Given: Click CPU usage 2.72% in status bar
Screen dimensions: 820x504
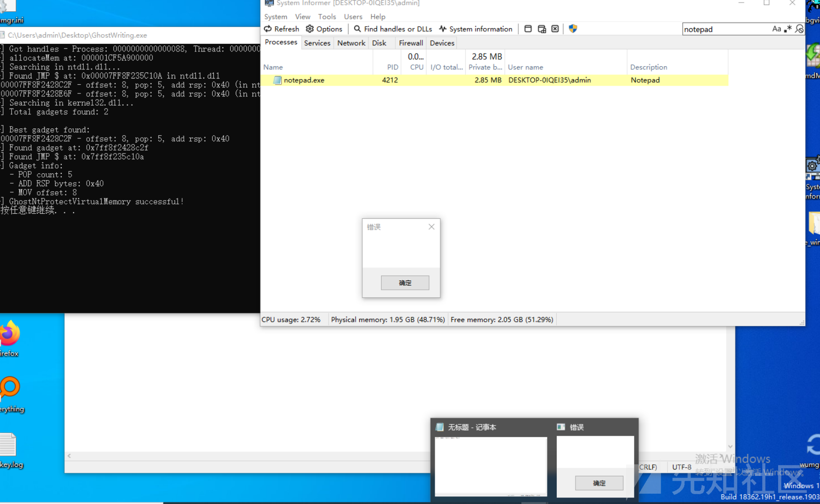Looking at the screenshot, I should pyautogui.click(x=291, y=319).
